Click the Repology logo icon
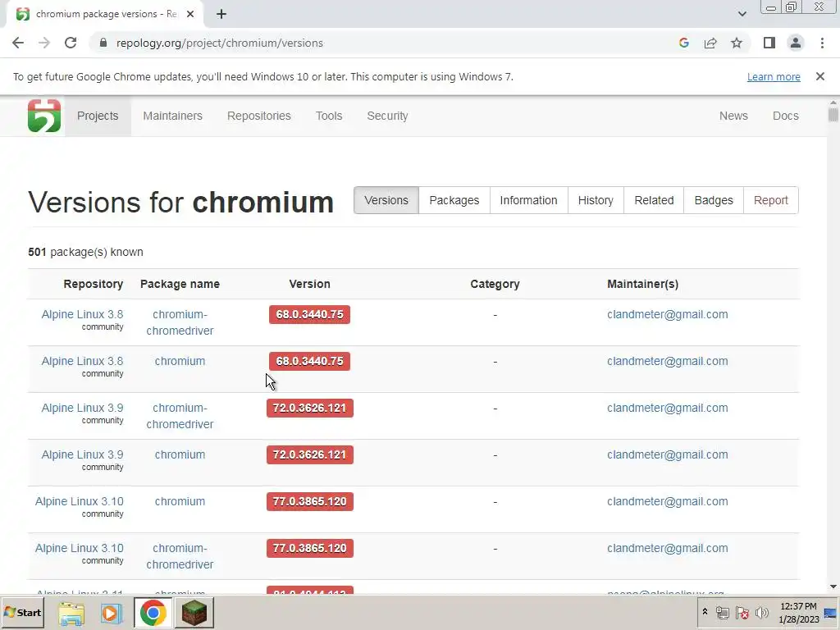The image size is (840, 630). tap(44, 116)
